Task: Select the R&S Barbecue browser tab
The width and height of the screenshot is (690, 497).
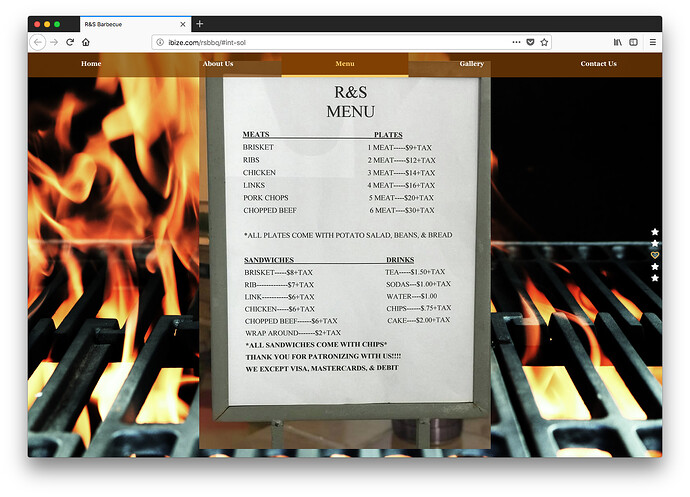Action: 136,24
